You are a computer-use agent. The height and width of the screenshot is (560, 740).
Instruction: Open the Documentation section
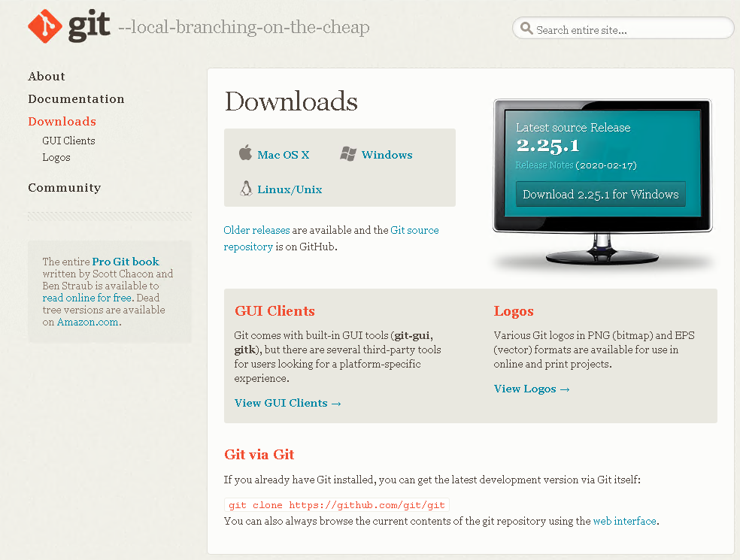(x=76, y=99)
